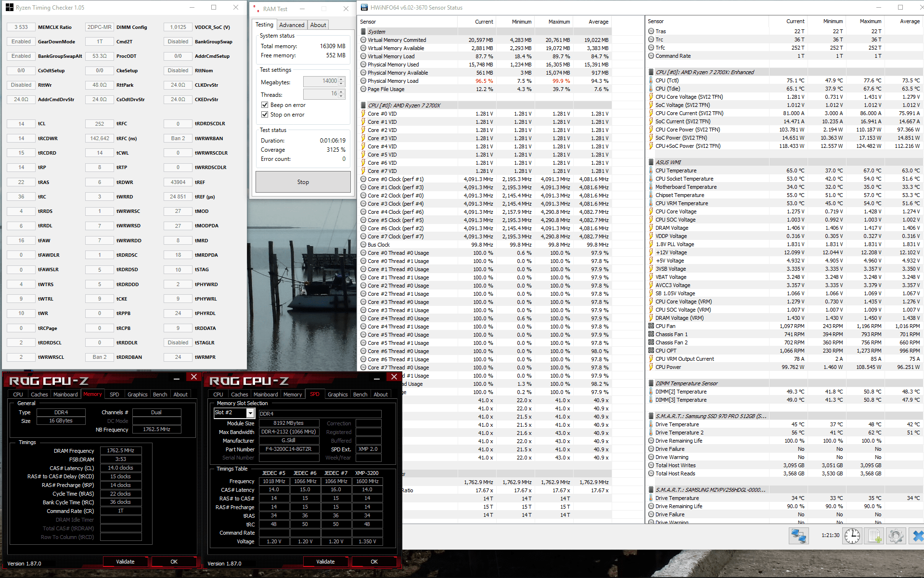Click the ASUS WMI section header icon
This screenshot has width=924, height=578.
tap(651, 162)
